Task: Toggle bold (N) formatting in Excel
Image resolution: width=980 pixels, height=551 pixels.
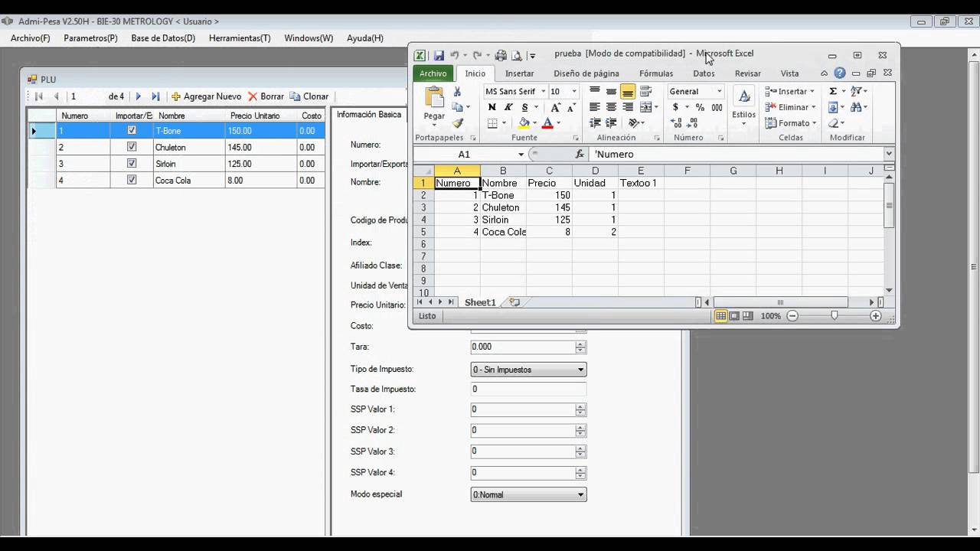Action: coord(492,107)
